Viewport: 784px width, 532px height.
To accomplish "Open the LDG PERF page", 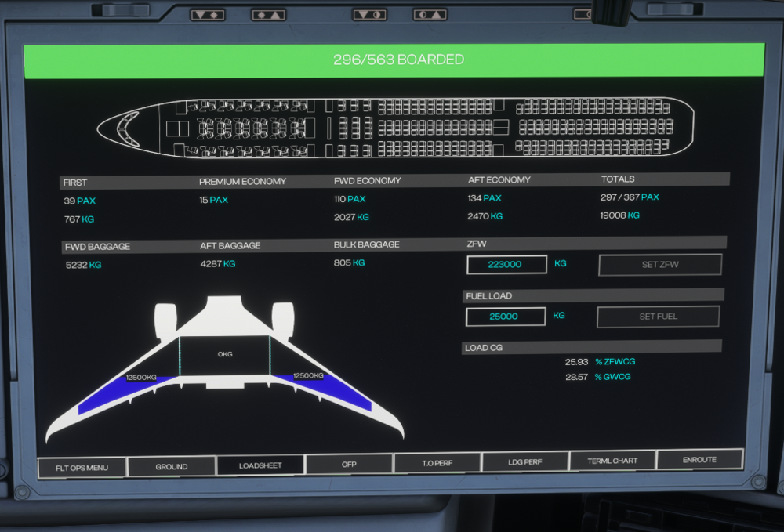I will click(524, 461).
